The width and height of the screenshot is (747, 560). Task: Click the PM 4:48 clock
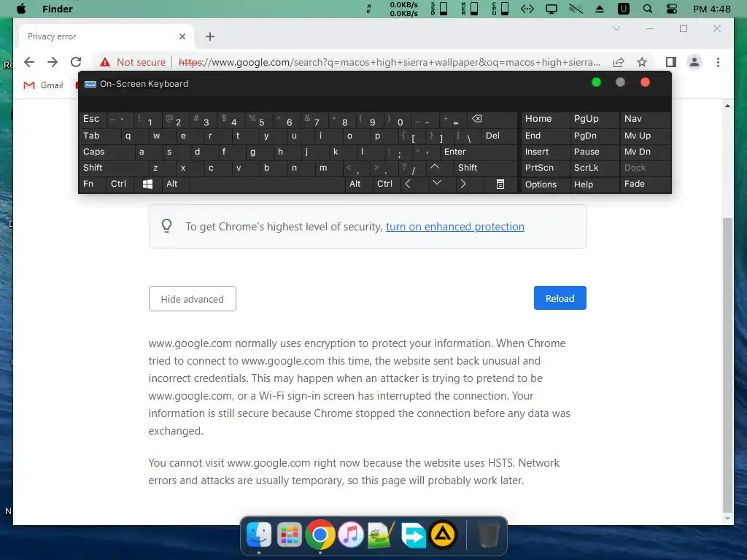coord(712,9)
